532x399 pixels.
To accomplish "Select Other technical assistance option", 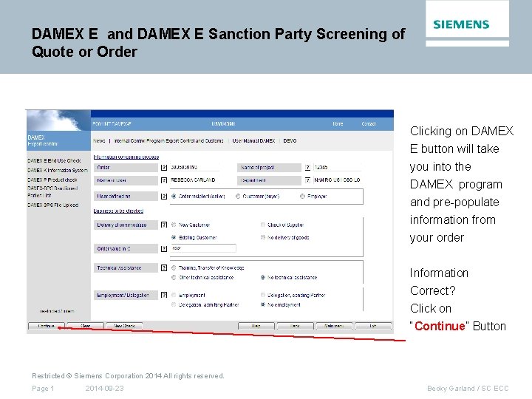I will 174,277.
